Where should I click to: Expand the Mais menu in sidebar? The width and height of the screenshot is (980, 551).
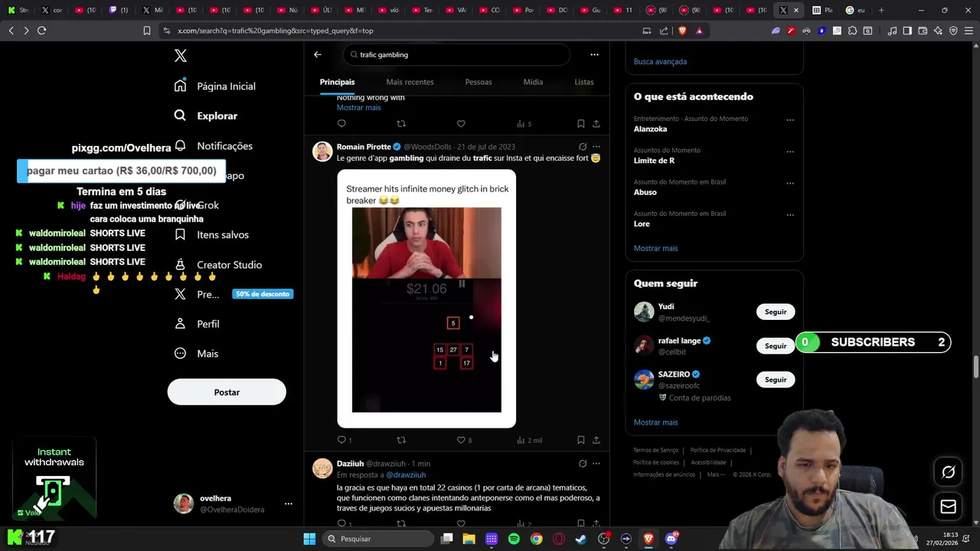point(196,354)
